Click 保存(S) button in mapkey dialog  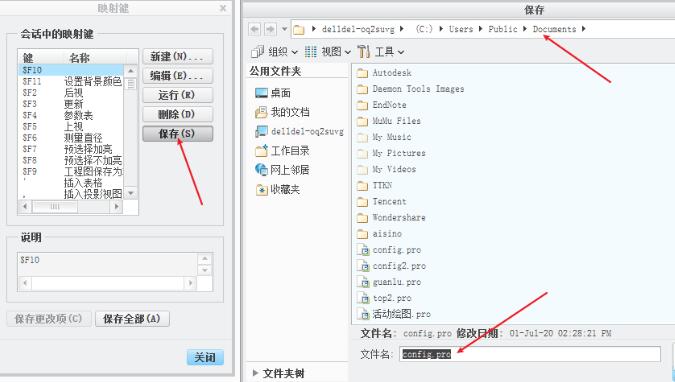tap(177, 134)
